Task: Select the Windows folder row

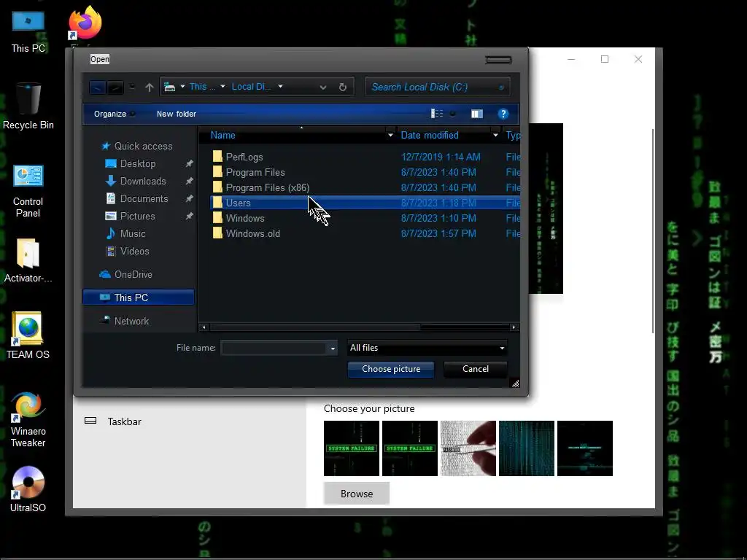Action: click(x=365, y=218)
